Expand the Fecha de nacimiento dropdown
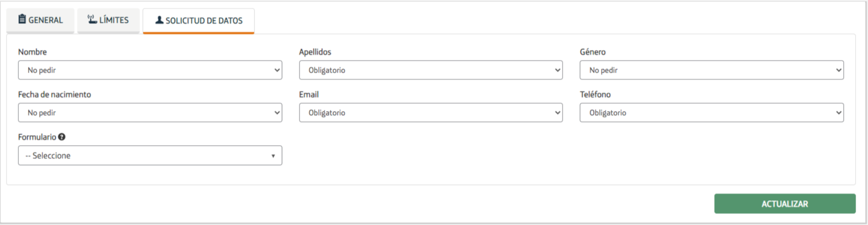 (x=150, y=113)
